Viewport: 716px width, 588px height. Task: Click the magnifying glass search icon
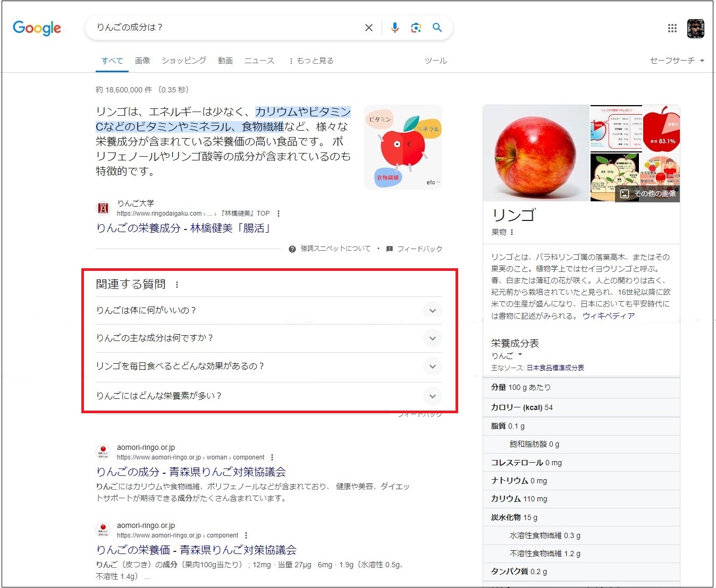(437, 28)
